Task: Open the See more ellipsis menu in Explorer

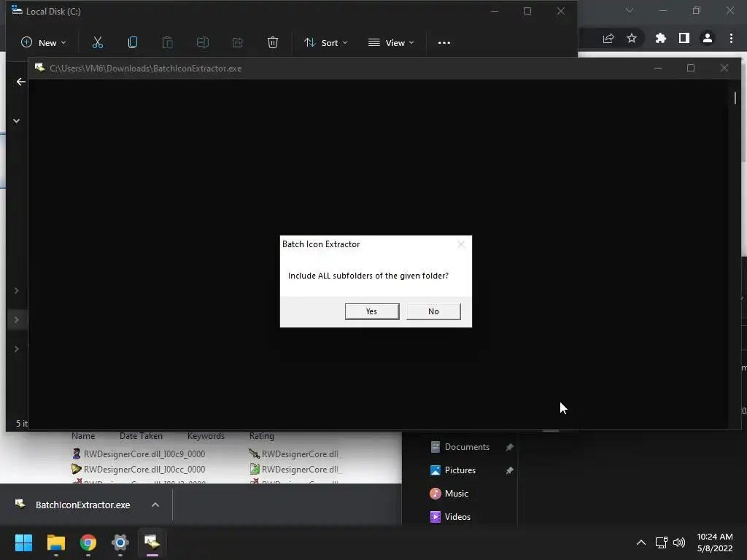Action: (444, 43)
